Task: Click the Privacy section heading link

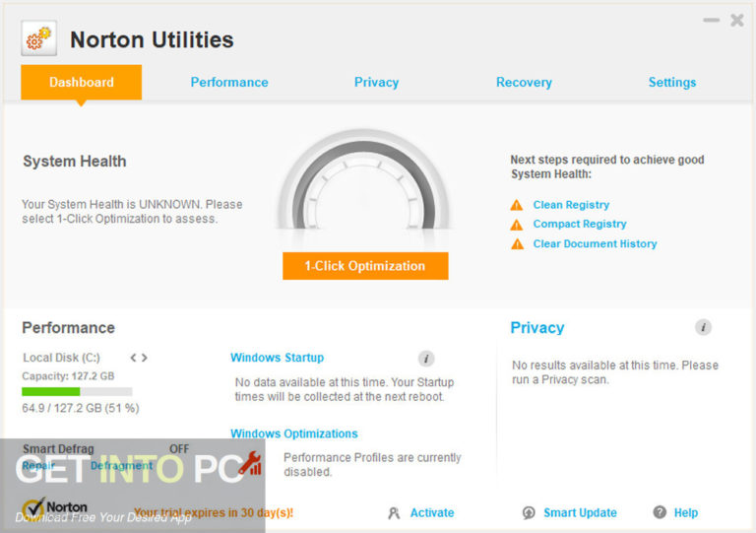Action: (537, 328)
